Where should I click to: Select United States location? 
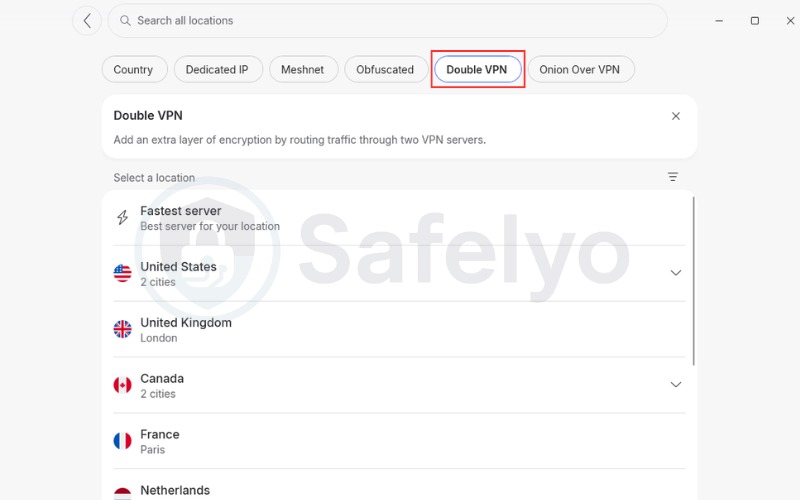pos(399,273)
